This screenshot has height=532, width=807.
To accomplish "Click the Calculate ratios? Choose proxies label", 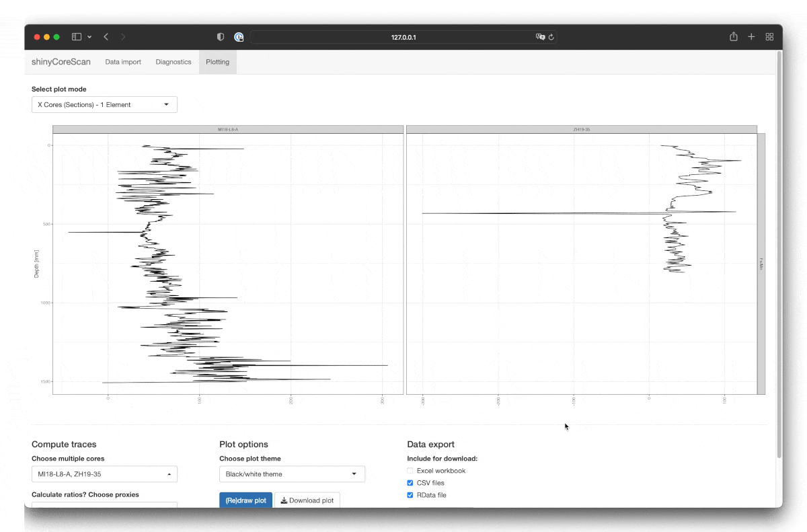I will [x=85, y=494].
